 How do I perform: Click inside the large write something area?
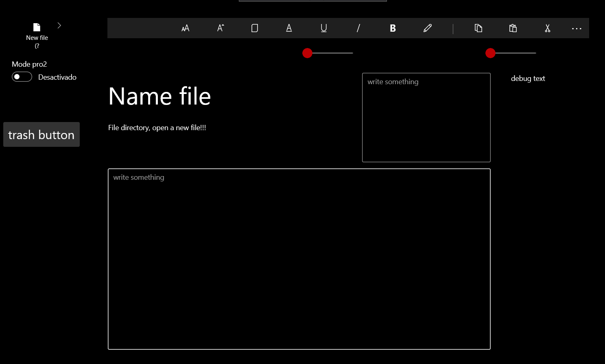click(299, 259)
